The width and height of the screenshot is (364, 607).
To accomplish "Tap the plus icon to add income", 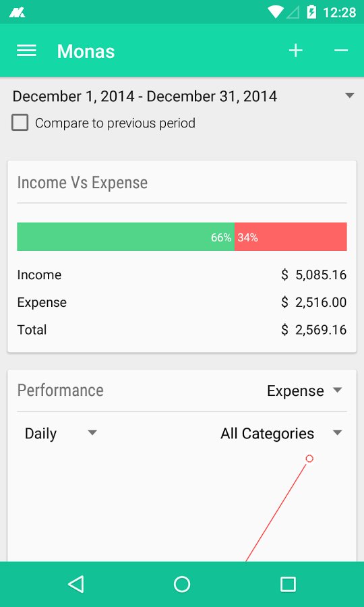I will (x=295, y=51).
